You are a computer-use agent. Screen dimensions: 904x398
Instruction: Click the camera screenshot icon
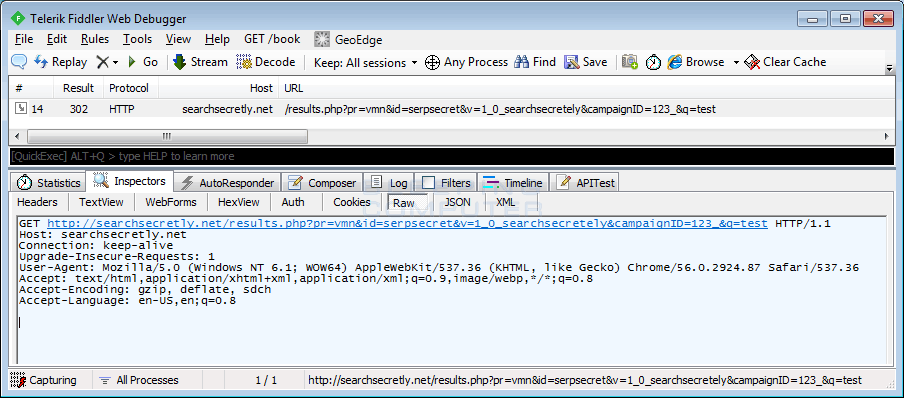630,62
